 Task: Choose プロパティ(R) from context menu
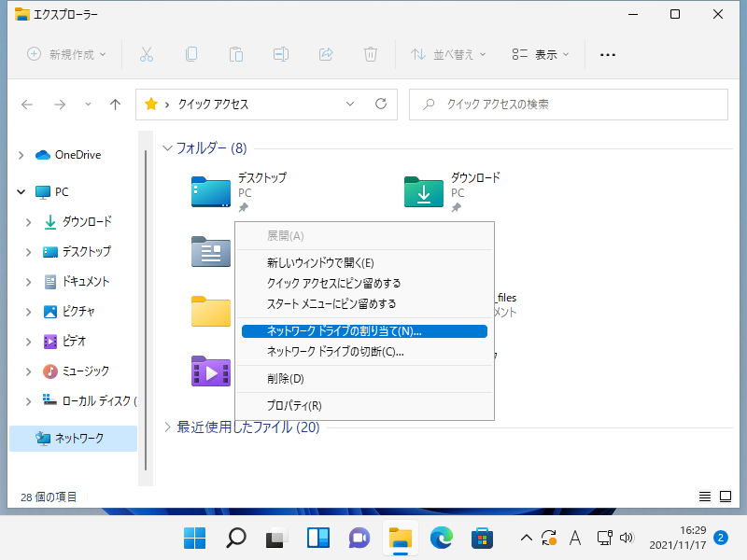[x=294, y=406]
